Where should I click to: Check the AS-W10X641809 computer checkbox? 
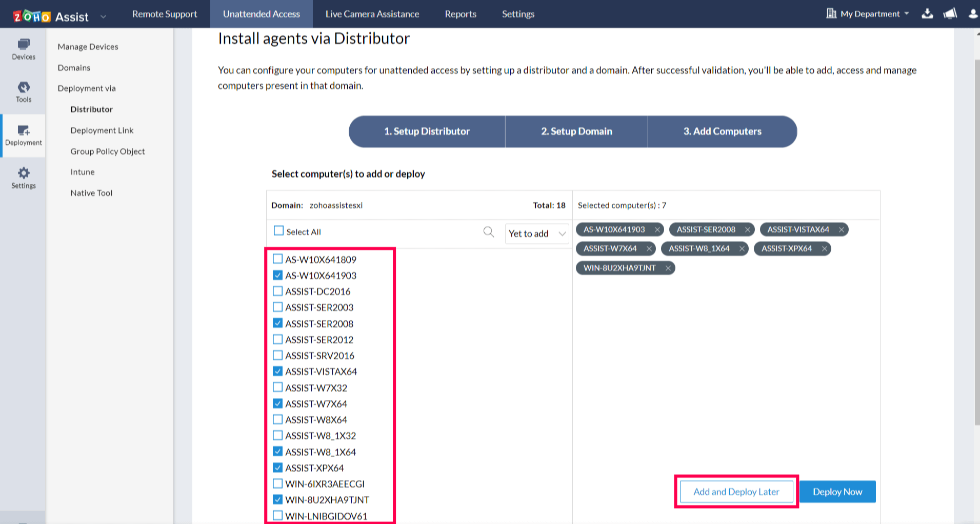[x=277, y=259]
